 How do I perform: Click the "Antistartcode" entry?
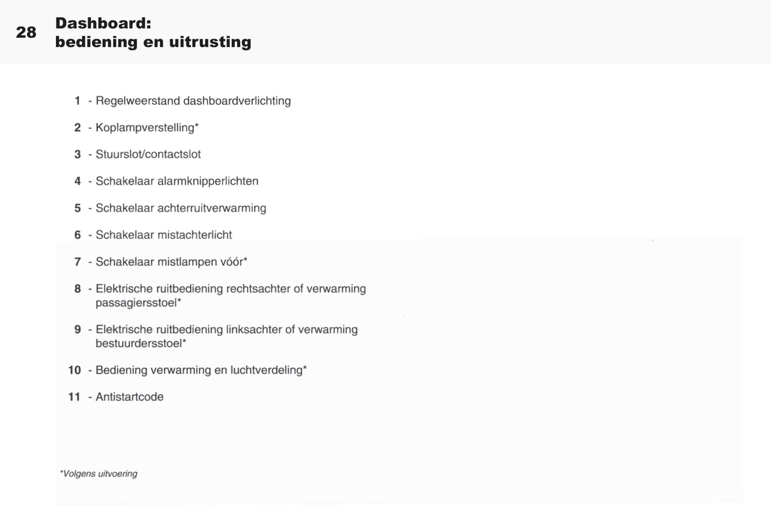[x=129, y=397]
